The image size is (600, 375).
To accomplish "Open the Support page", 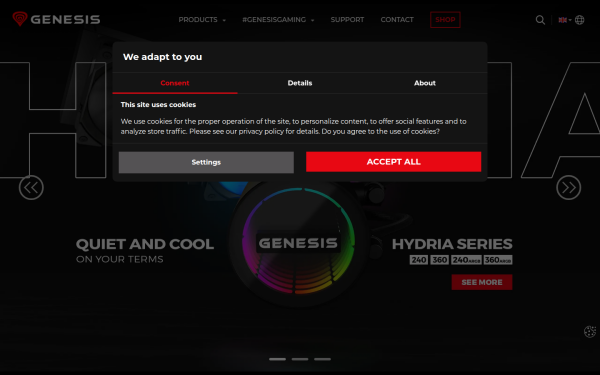I will (x=347, y=20).
